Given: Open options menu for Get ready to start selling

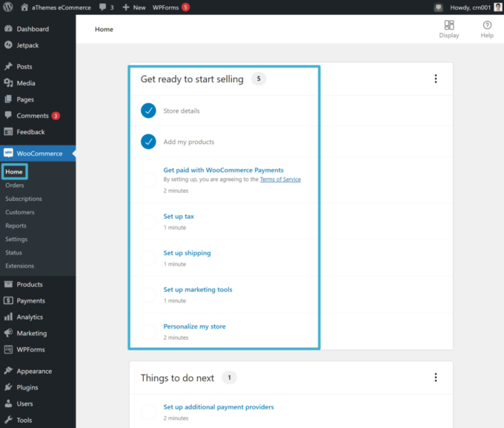Looking at the screenshot, I should [x=435, y=79].
